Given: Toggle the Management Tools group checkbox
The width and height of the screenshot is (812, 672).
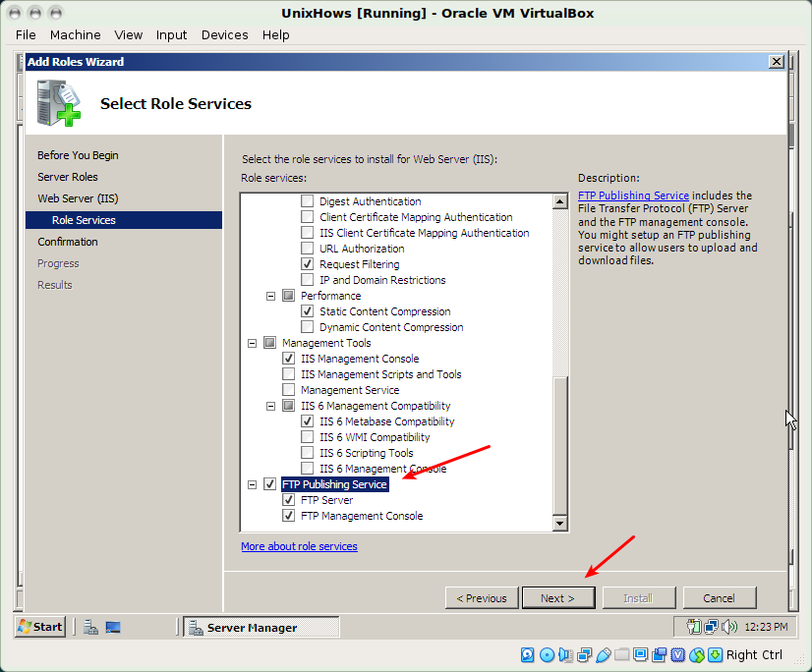Looking at the screenshot, I should tap(269, 343).
